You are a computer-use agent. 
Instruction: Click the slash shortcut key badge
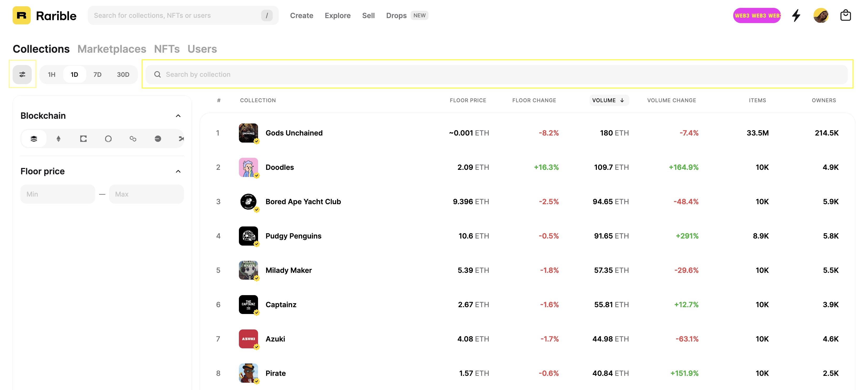267,15
